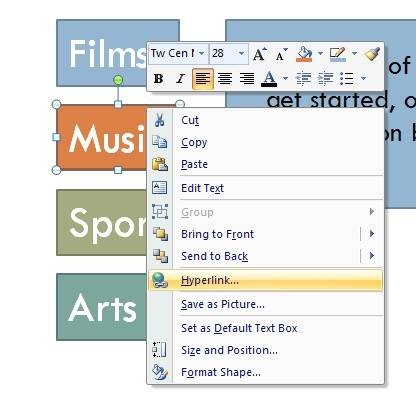Viewport: 416px width, 397px height.
Task: Click the Shrink Font icon
Action: pos(282,54)
